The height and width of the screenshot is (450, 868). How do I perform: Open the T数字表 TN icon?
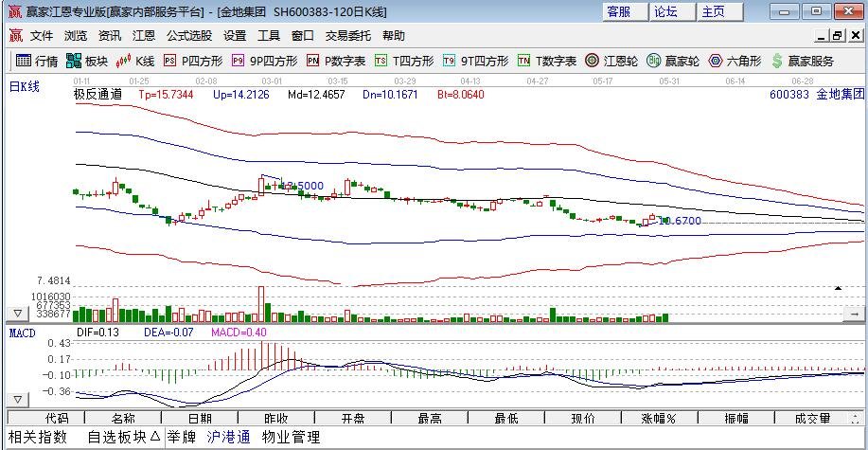pos(523,61)
